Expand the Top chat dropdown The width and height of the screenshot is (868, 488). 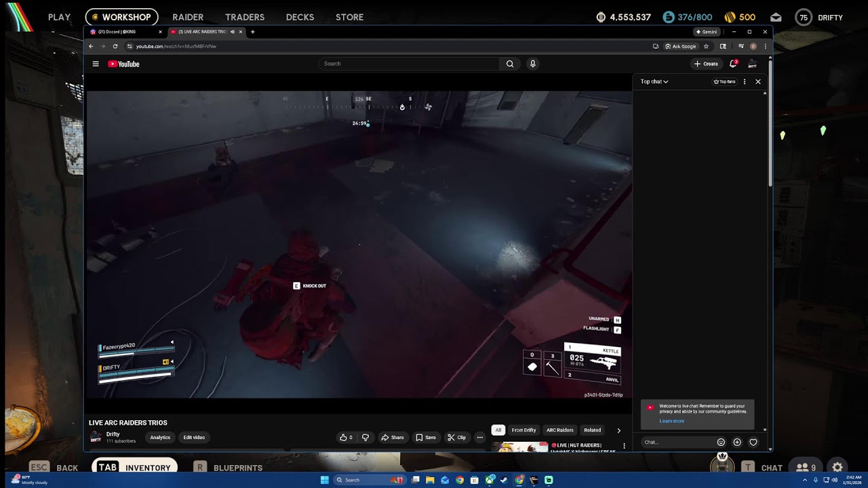coord(654,81)
